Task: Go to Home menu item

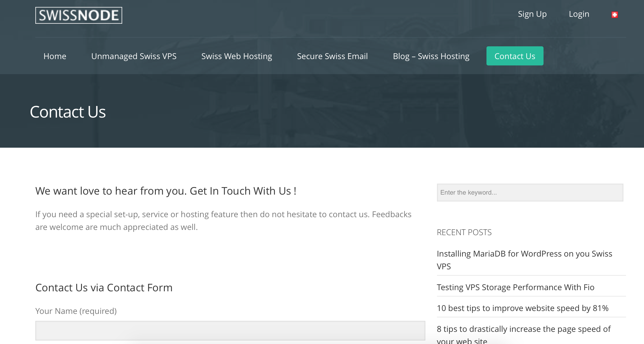Action: (55, 56)
